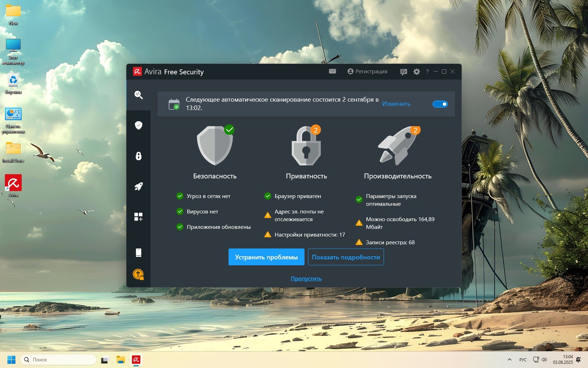
Task: Click the warning icon beside registry entries: 68
Action: point(359,242)
